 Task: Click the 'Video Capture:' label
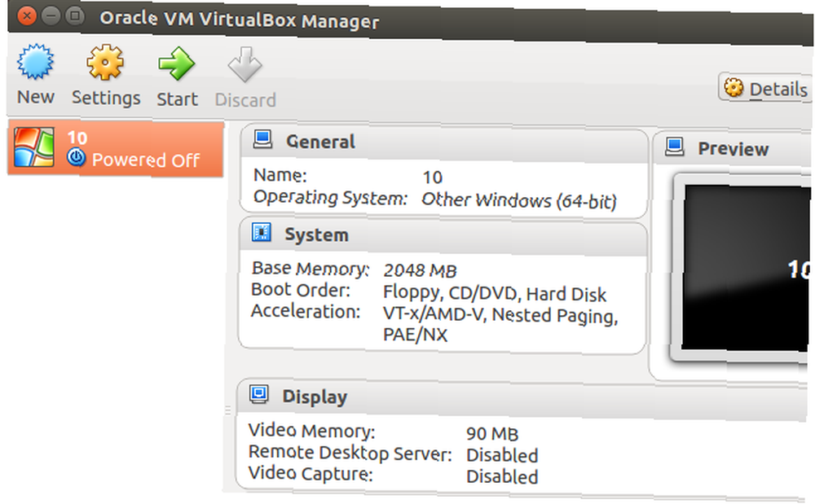pos(311,473)
